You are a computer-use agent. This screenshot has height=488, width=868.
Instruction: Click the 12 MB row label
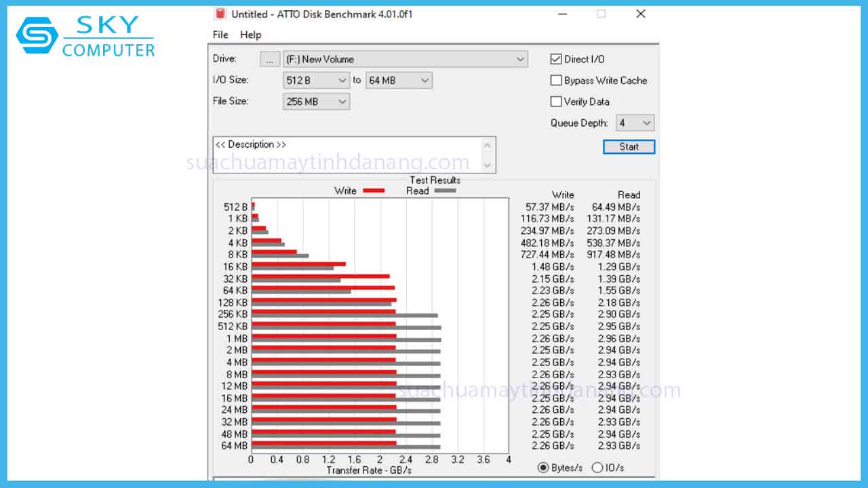[x=235, y=386]
